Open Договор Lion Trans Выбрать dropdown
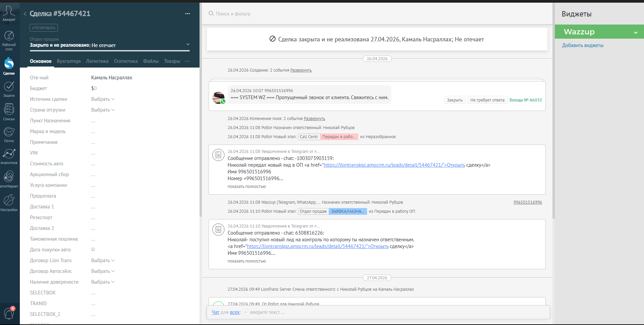 103,260
